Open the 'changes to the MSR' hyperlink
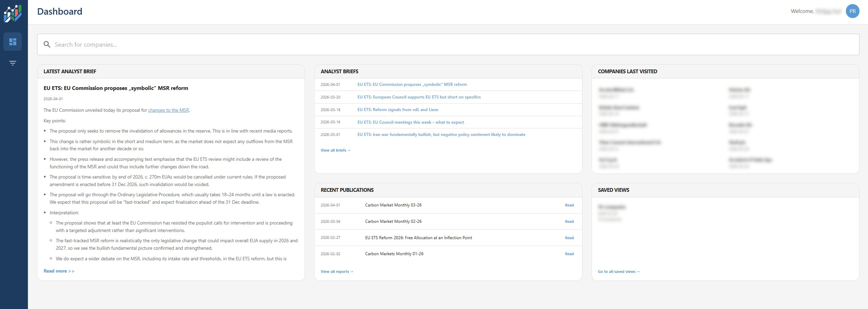868x309 pixels. pyautogui.click(x=168, y=110)
